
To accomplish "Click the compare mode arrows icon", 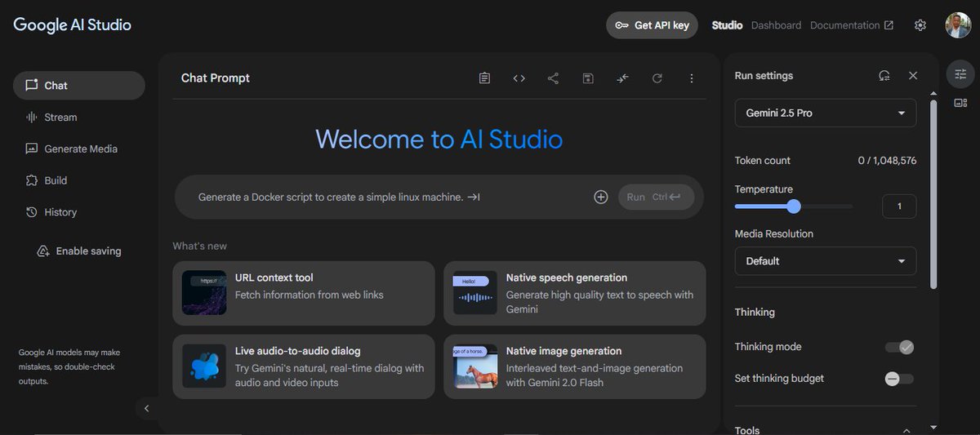I will coord(623,78).
